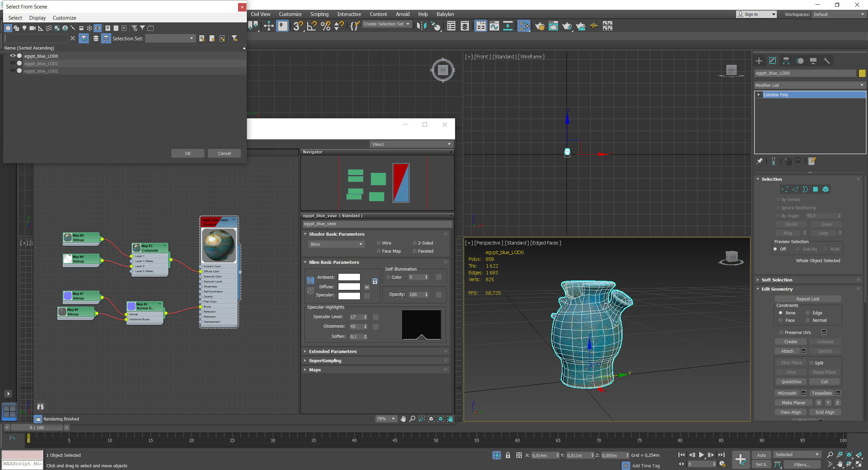Open Customize menu in Select From Scene

tap(64, 18)
